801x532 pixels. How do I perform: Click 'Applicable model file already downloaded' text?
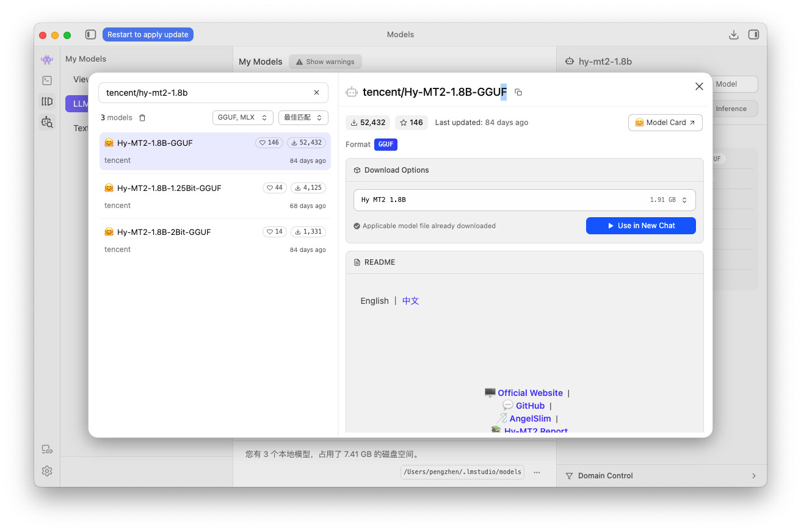pyautogui.click(x=429, y=226)
